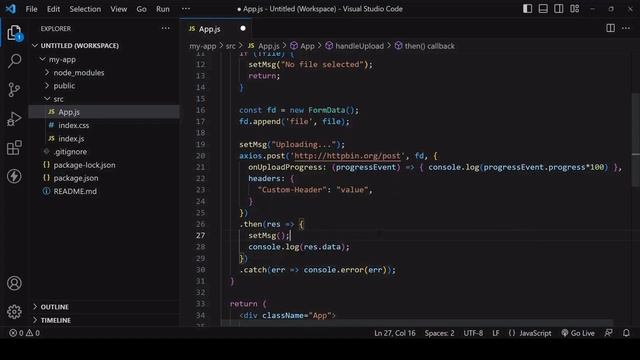Open editor More Actions ellipsis

(x=626, y=28)
